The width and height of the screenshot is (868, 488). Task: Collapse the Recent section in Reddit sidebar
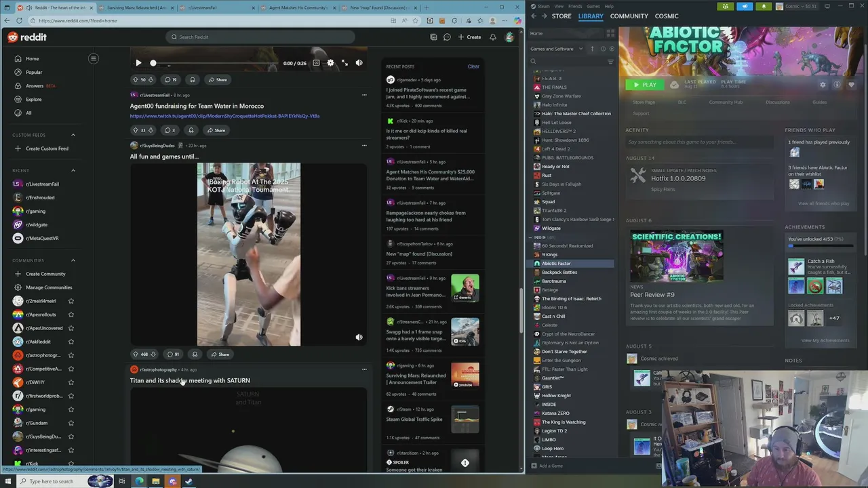point(73,170)
